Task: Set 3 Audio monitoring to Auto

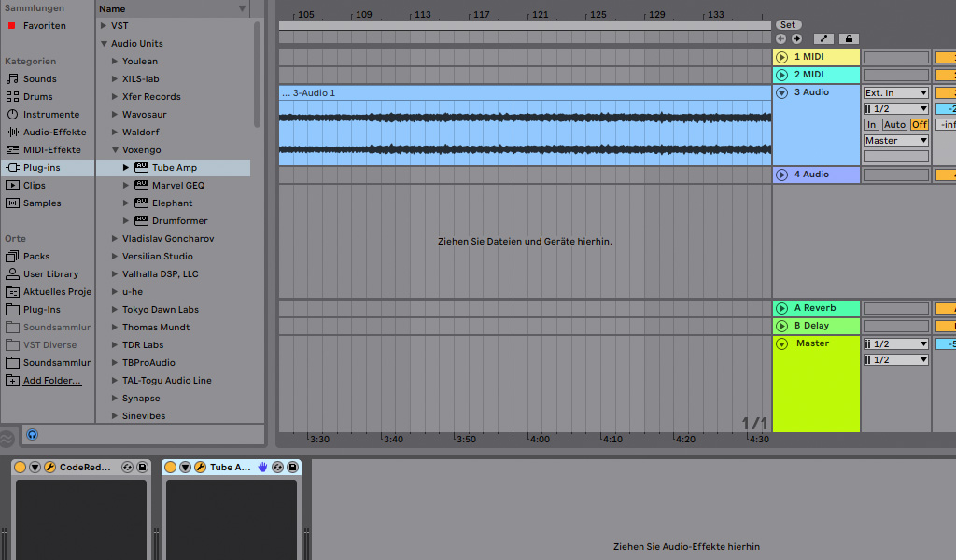Action: (x=894, y=124)
